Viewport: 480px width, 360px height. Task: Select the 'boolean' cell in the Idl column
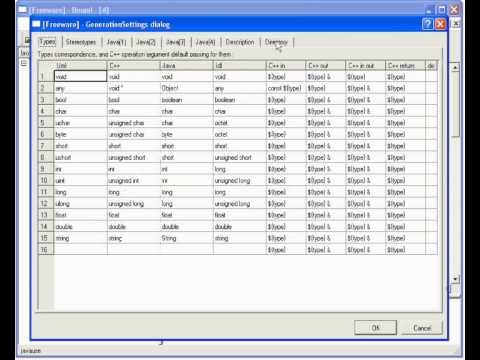[x=239, y=100]
